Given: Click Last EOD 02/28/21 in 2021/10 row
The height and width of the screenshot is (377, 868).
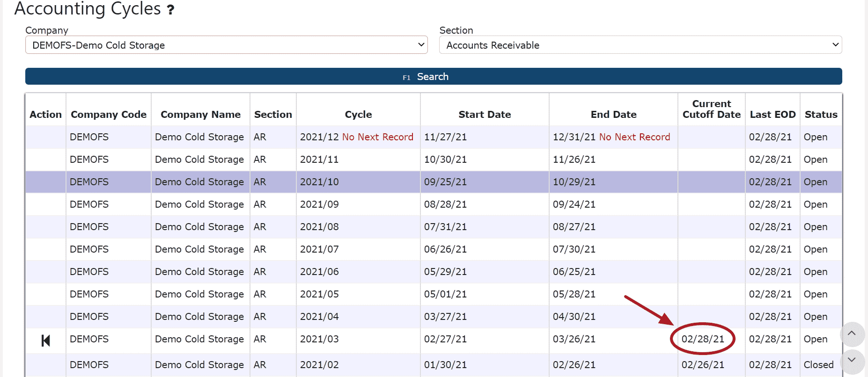Looking at the screenshot, I should 770,182.
